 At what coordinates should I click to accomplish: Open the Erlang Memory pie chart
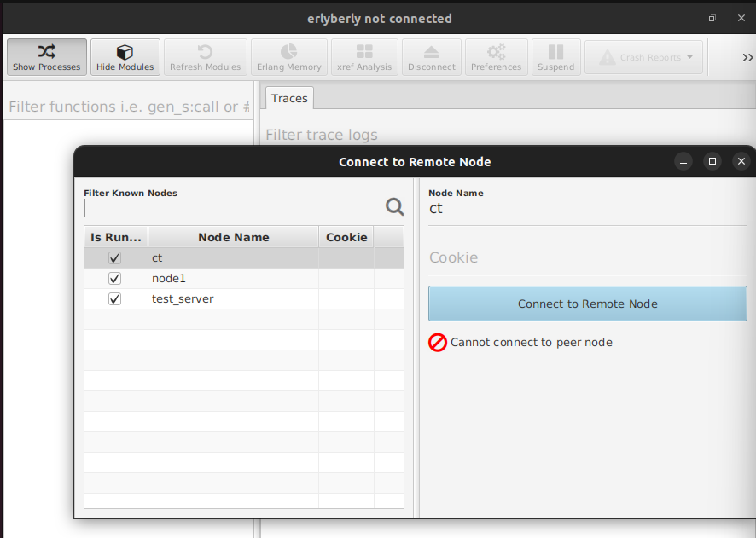pyautogui.click(x=288, y=57)
